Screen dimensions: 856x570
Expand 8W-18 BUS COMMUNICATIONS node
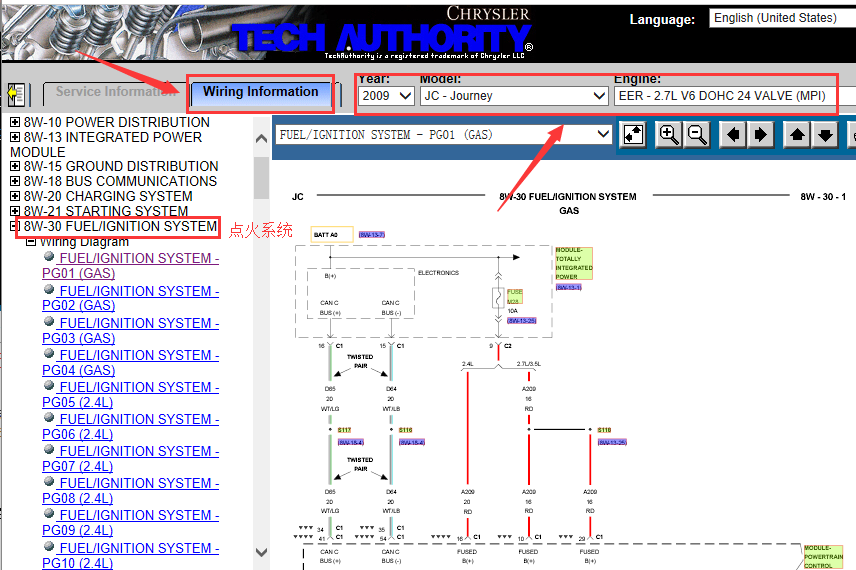(15, 181)
